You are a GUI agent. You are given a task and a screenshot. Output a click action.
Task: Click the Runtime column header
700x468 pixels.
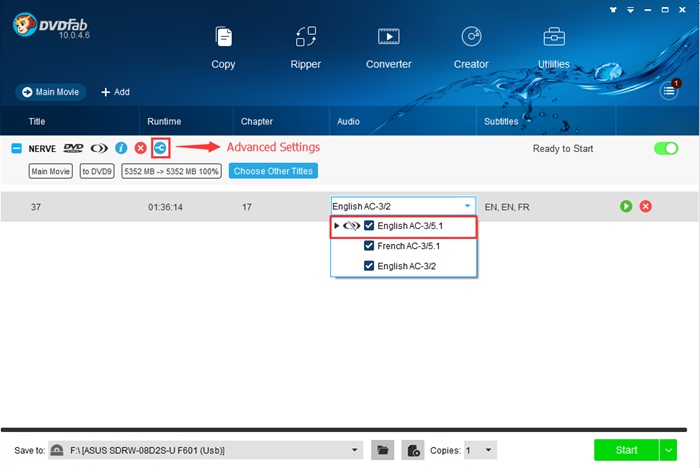pos(164,121)
